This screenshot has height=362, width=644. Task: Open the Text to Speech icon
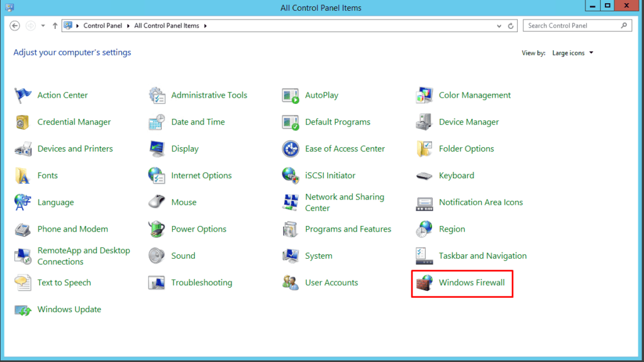[23, 283]
